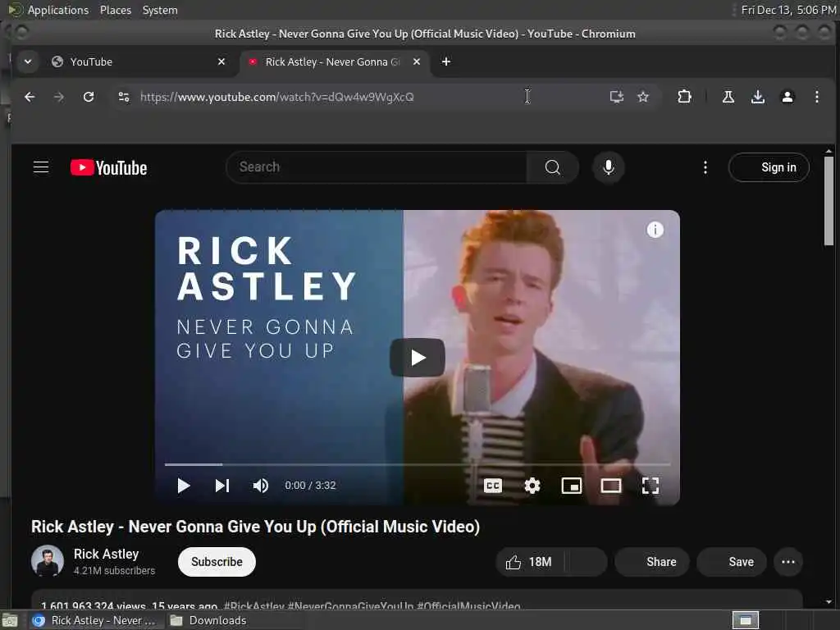
Task: Open a new browser tab
Action: click(x=445, y=62)
